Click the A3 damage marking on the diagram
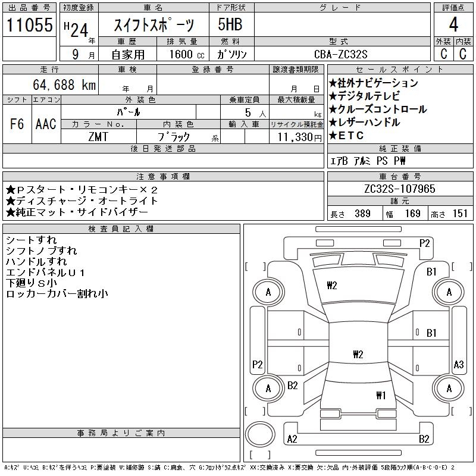Image resolution: width=476 pixels, height=476 pixels. click(x=458, y=364)
